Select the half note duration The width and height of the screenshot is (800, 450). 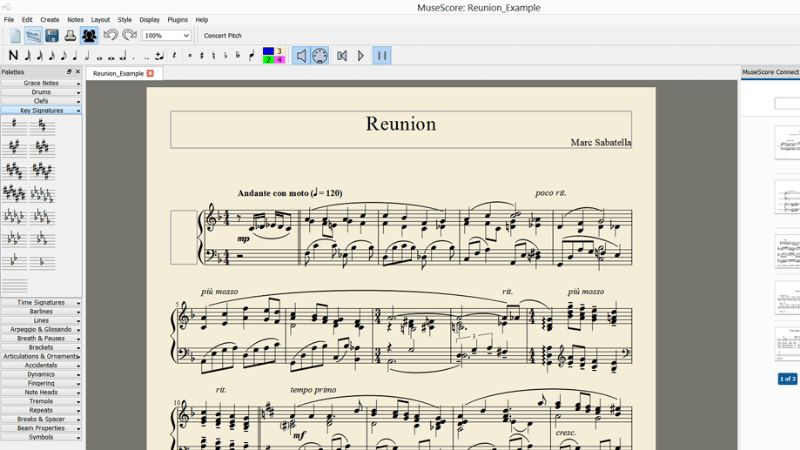[x=87, y=56]
